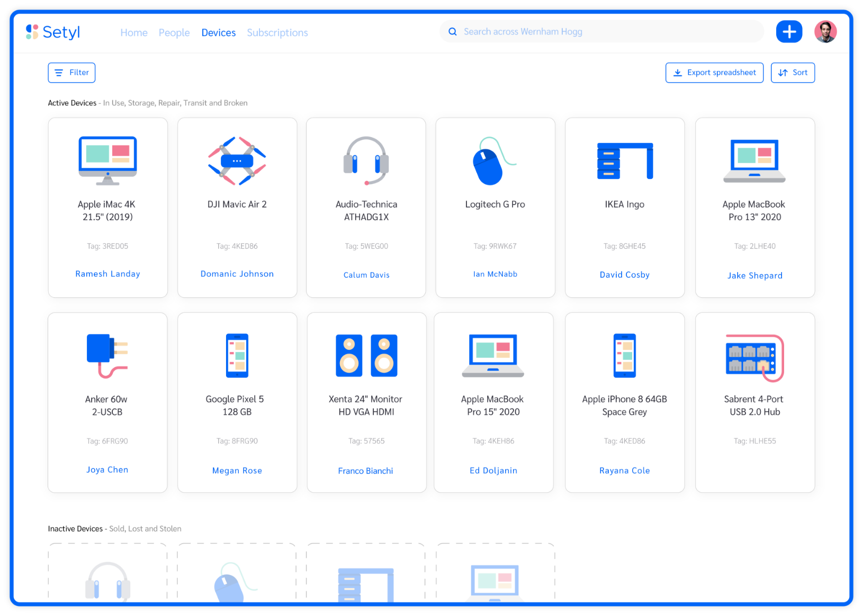Viewport: 863px width, 616px height.
Task: Click the inactive monitor device icon
Action: [495, 583]
